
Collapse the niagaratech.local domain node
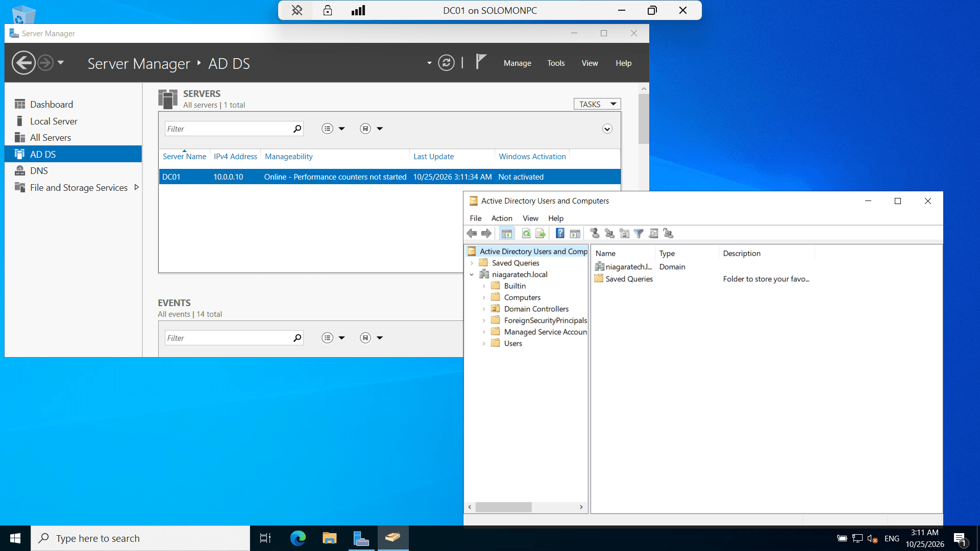[472, 274]
